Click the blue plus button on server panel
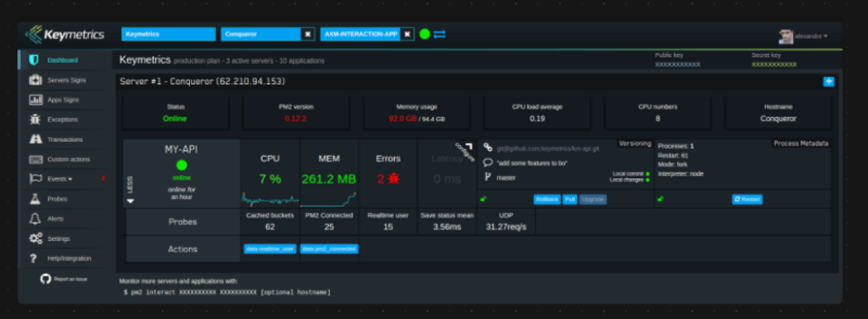This screenshot has height=319, width=868. coord(828,81)
